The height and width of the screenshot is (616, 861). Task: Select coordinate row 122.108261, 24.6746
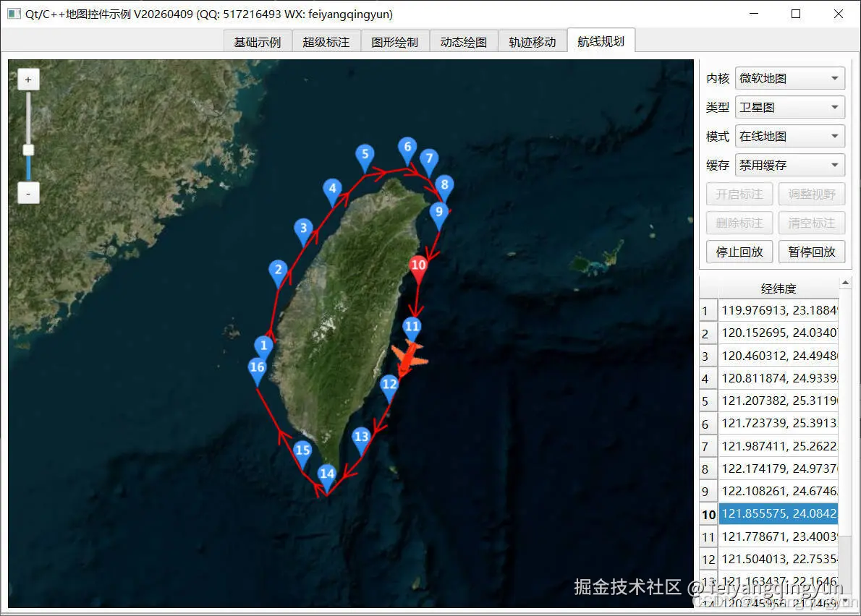point(778,492)
